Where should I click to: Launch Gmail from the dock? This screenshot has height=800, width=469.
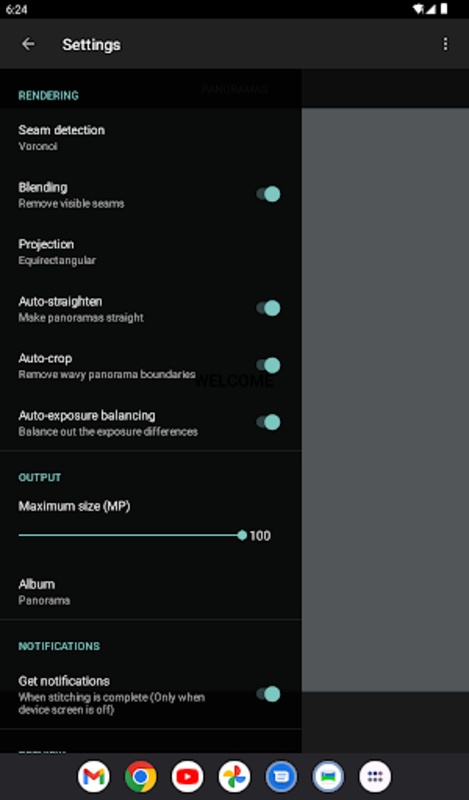pos(94,777)
